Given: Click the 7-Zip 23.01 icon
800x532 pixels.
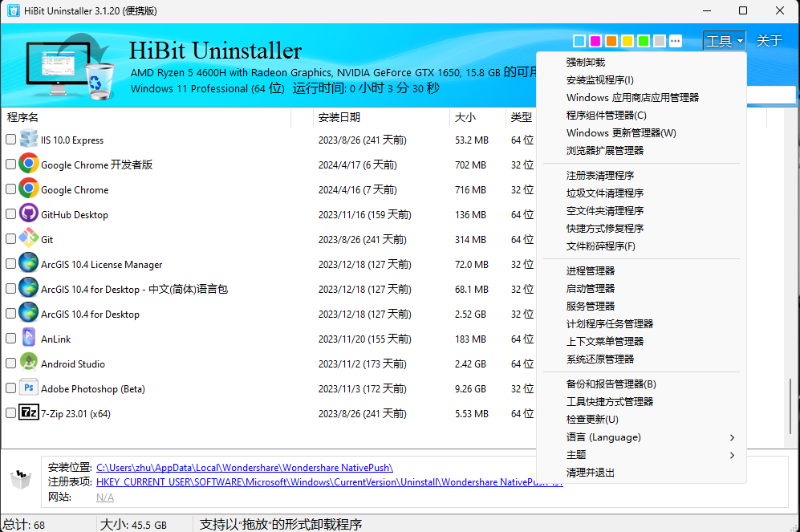Looking at the screenshot, I should point(29,412).
